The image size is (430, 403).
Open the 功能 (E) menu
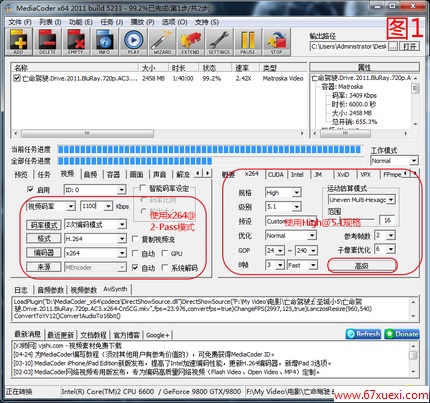pos(80,22)
